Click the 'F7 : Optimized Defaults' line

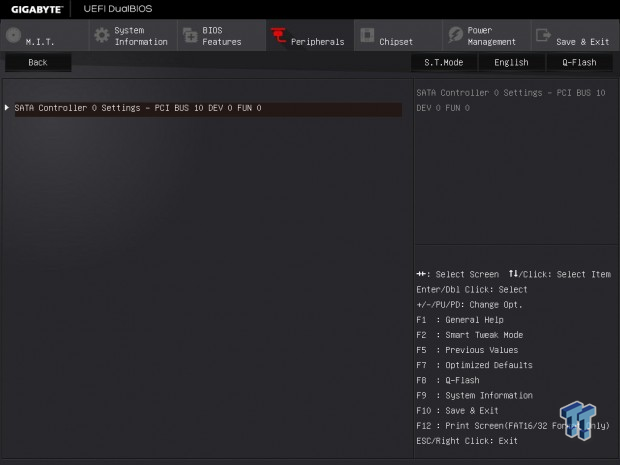pos(474,365)
